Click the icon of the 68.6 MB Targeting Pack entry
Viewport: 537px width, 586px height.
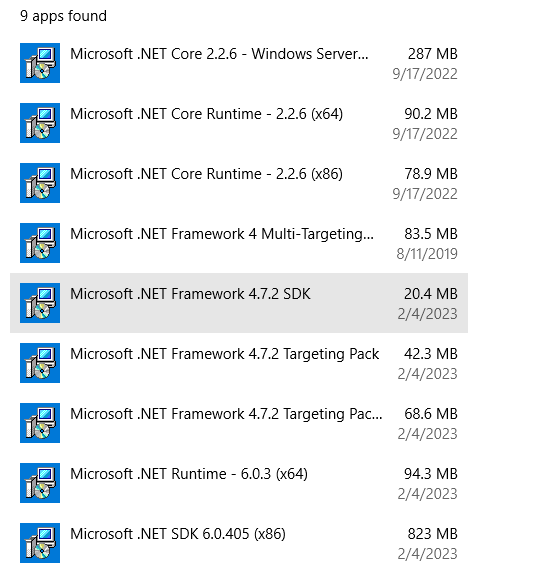point(40,423)
